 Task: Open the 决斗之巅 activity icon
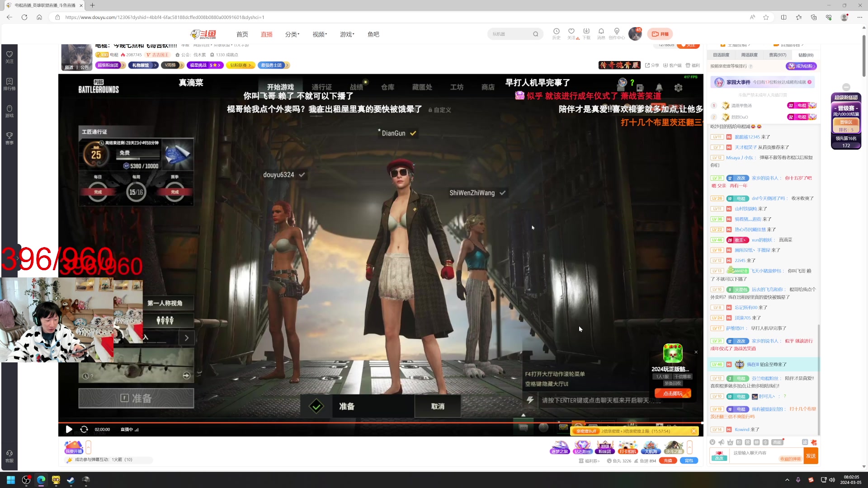[x=674, y=447]
